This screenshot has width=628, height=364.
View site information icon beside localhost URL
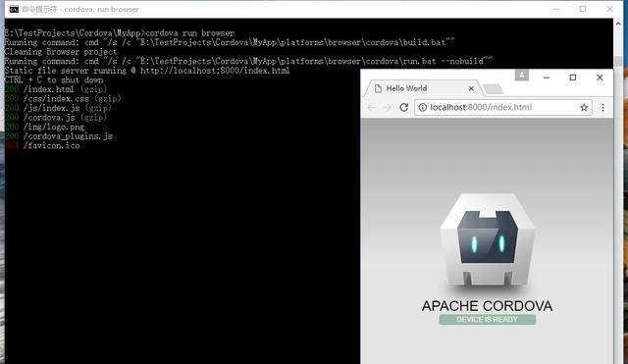coord(423,107)
